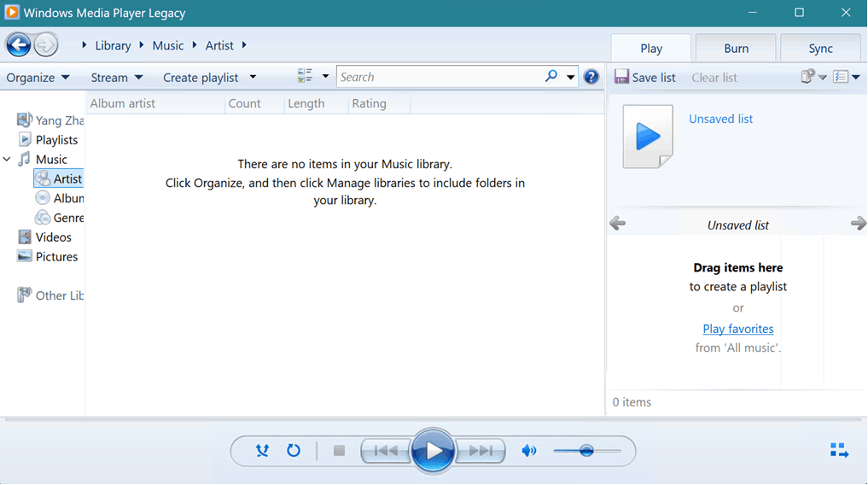Expand the arrow before Library breadcrumb
The width and height of the screenshot is (868, 485).
coord(84,45)
